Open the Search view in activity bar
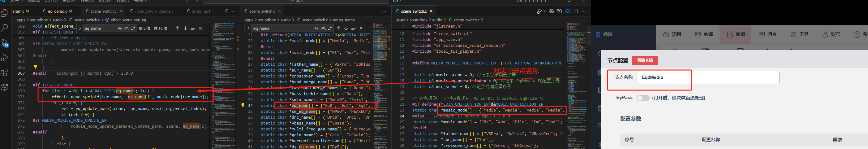Viewport: 868px width, 149px height. [5, 28]
